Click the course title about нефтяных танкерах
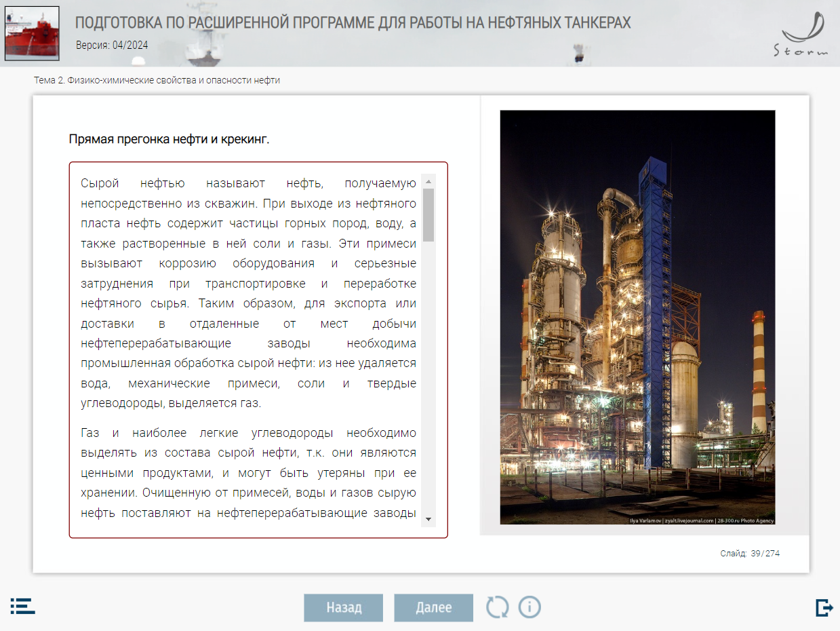The width and height of the screenshot is (840, 631). coord(353,24)
